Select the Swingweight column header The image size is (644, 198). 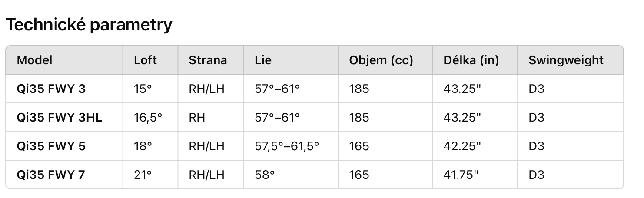[566, 60]
